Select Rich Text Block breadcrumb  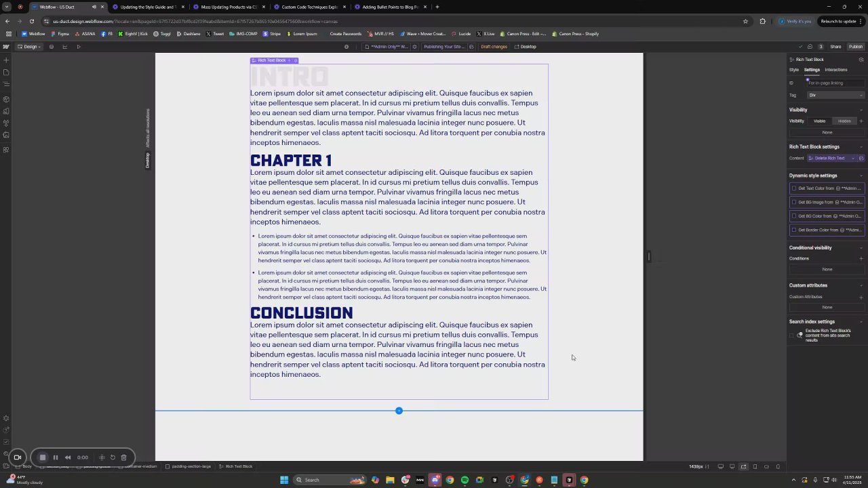click(x=236, y=466)
